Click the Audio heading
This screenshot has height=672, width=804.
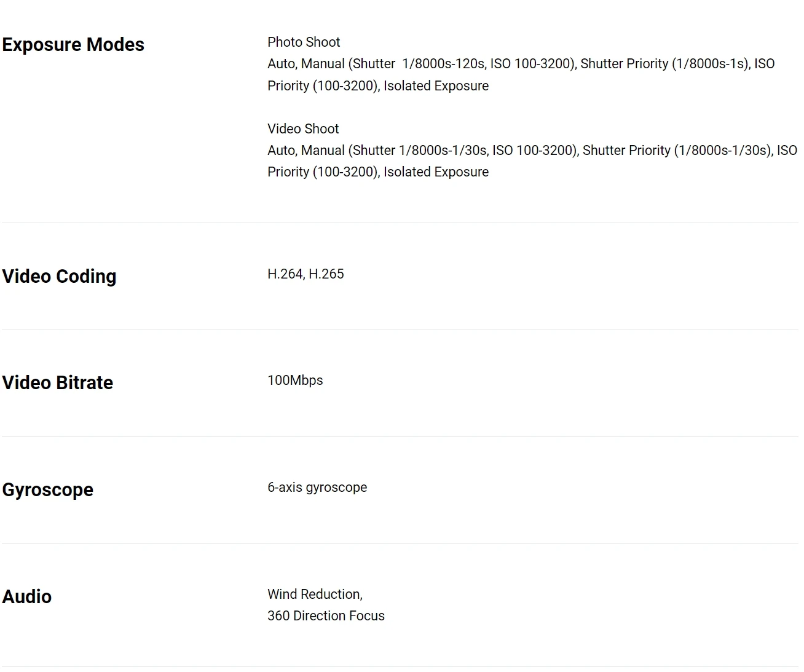coord(27,597)
